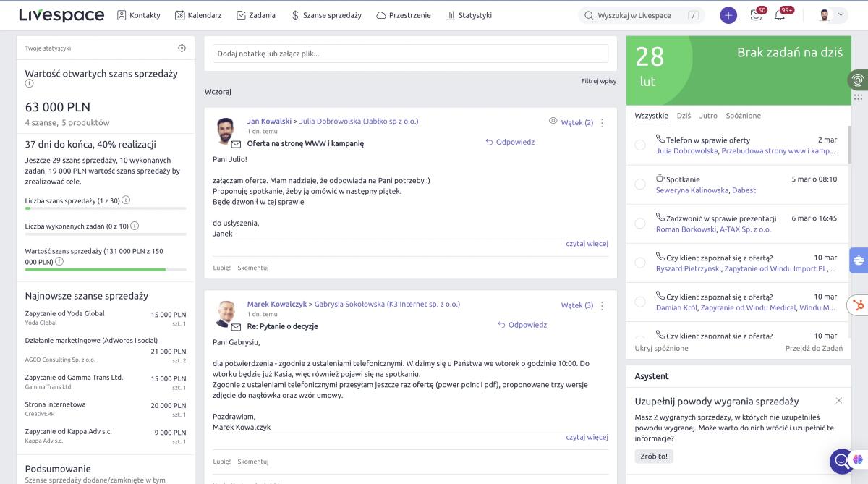The height and width of the screenshot is (484, 868).
Task: Select the Jutro tasks tab
Action: (x=708, y=116)
